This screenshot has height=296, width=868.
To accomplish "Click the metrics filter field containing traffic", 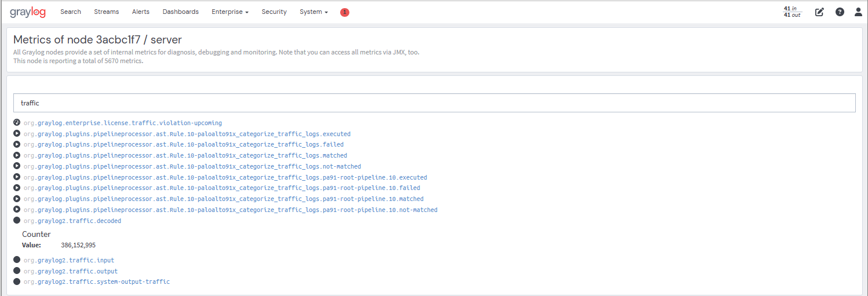I will [x=435, y=103].
